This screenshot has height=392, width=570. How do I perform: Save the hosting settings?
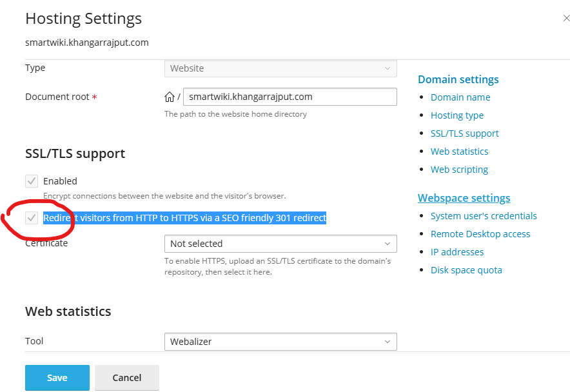click(57, 378)
